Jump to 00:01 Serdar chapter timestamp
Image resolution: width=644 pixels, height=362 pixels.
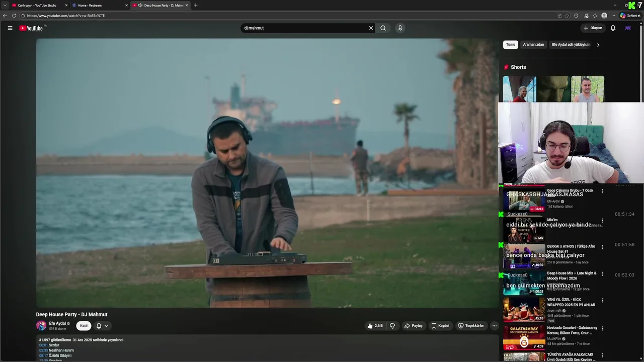(43, 345)
